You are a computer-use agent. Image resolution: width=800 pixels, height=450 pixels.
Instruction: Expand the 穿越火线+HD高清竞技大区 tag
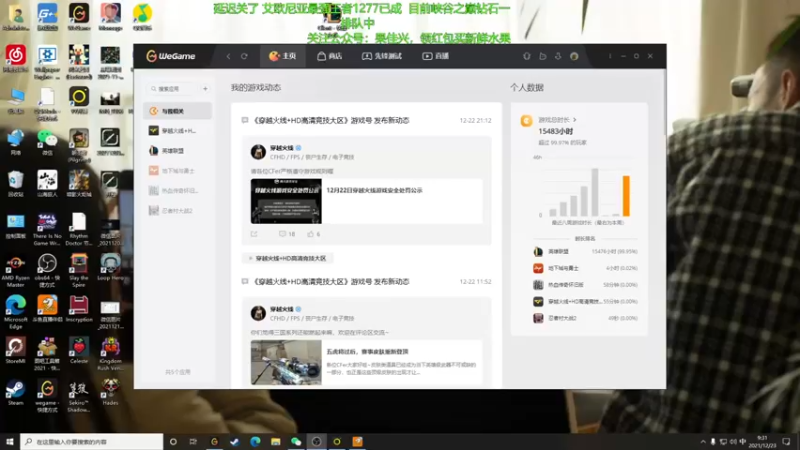tap(288, 258)
